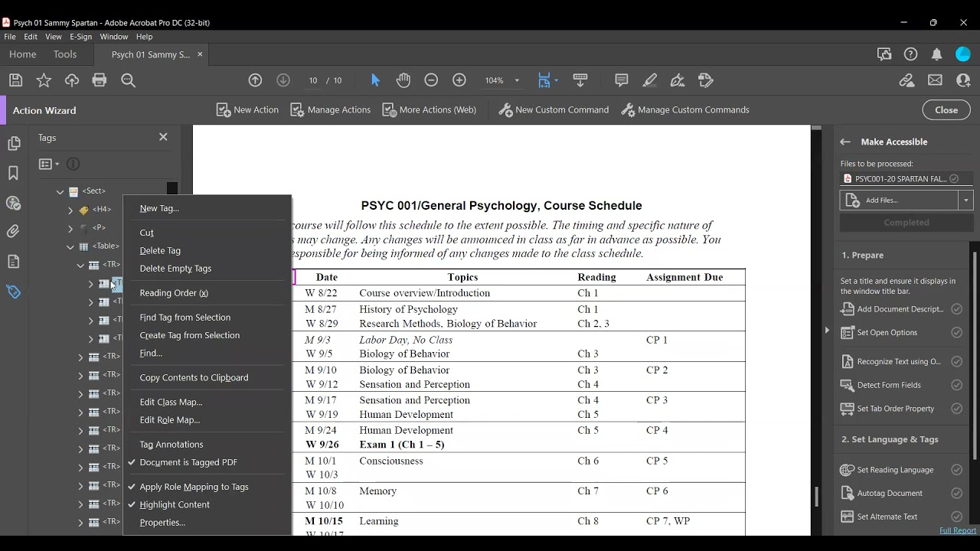Click Manage Actions button
This screenshot has height=551, width=980.
(x=330, y=109)
